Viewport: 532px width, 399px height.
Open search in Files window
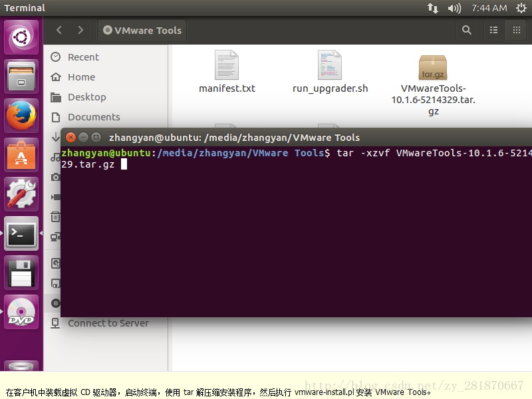coord(467,30)
